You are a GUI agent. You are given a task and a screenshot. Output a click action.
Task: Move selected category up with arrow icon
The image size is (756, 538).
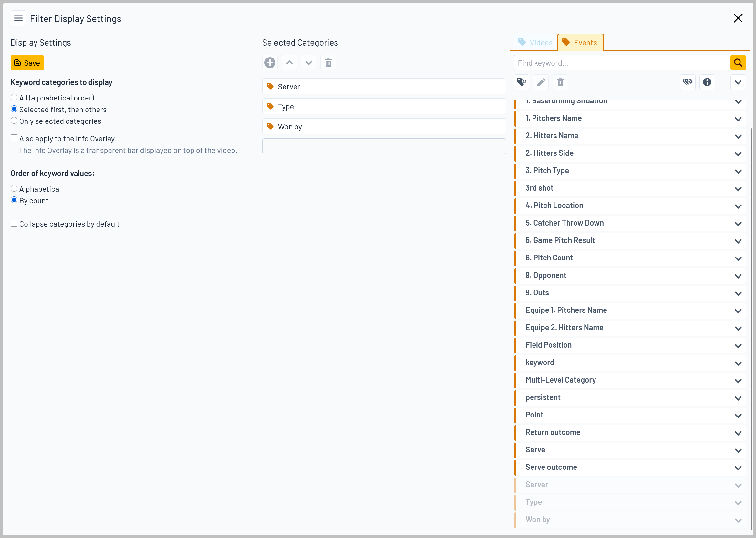tap(289, 63)
